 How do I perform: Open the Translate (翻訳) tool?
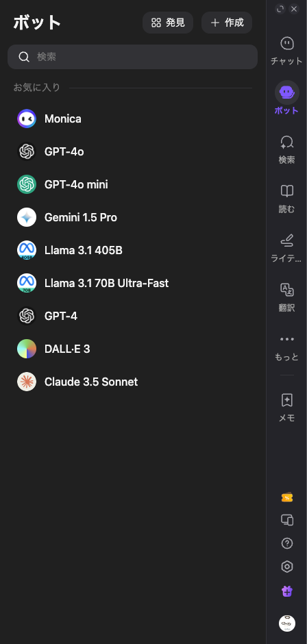click(x=287, y=290)
